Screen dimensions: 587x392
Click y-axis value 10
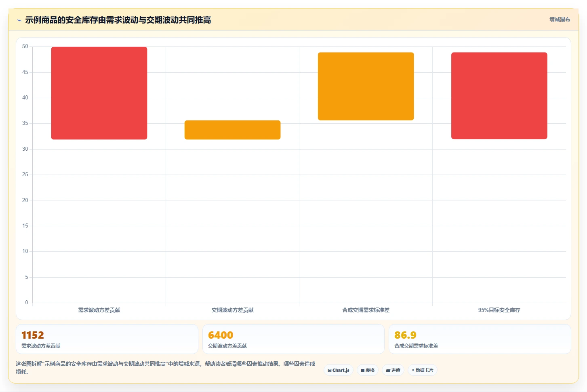click(25, 251)
